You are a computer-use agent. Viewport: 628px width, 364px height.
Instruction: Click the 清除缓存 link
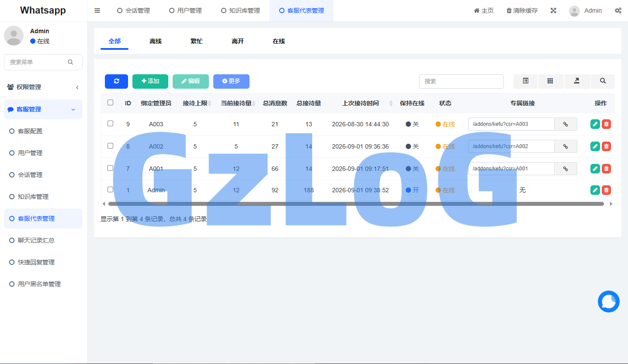coord(522,10)
